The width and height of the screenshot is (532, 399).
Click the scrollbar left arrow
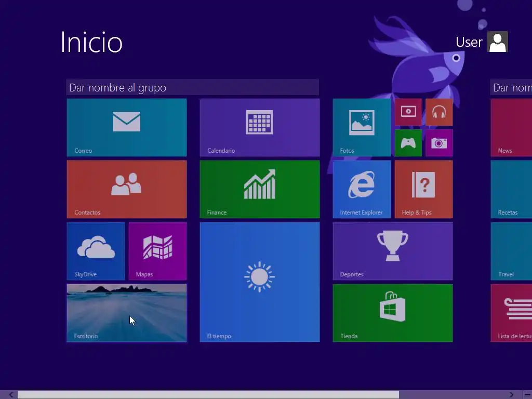[11, 395]
